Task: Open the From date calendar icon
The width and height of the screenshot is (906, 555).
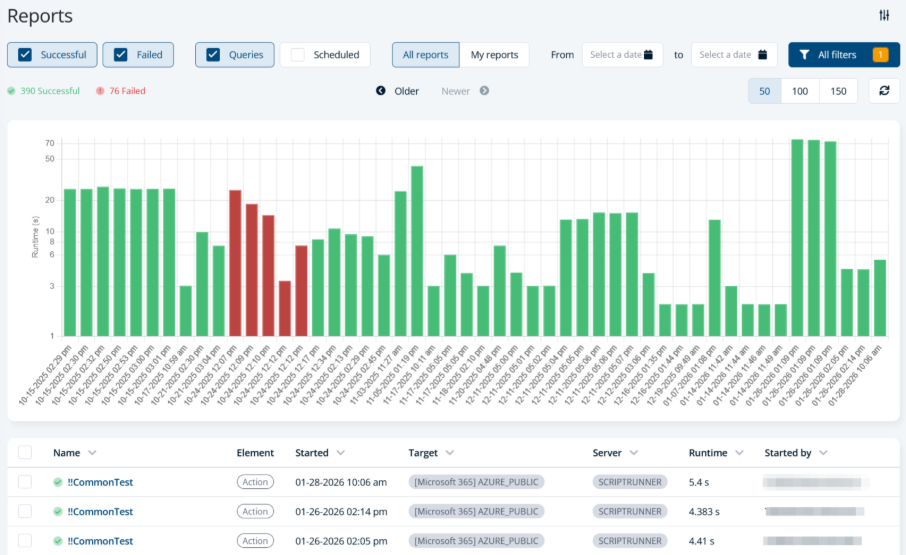Action: (648, 55)
